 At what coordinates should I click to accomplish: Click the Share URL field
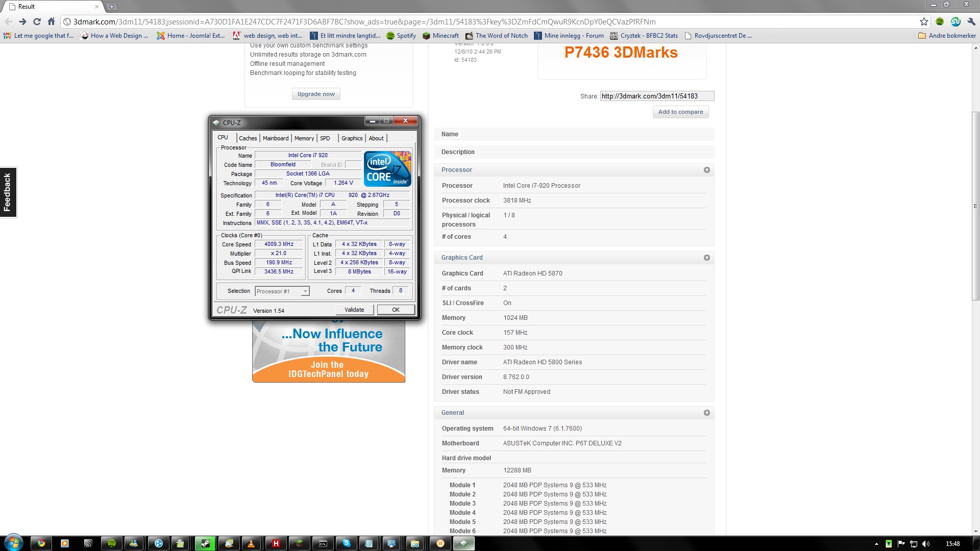point(657,96)
